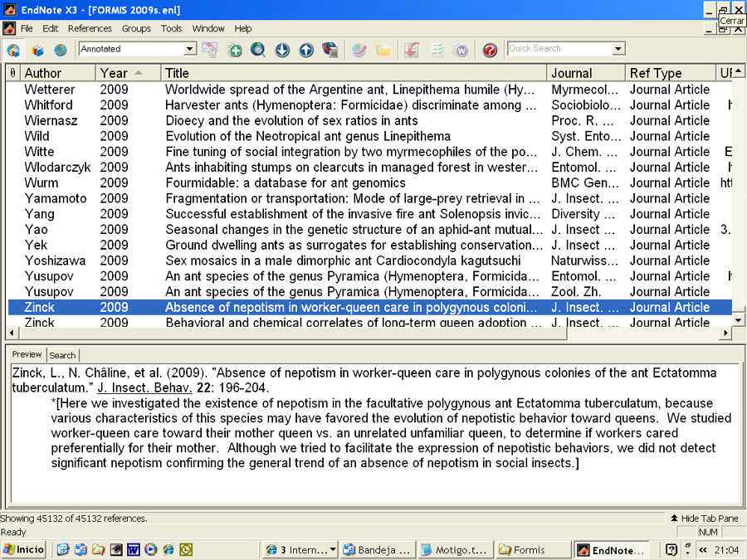Expand the Annotated output style dropdown
This screenshot has width=747, height=560.
(189, 49)
